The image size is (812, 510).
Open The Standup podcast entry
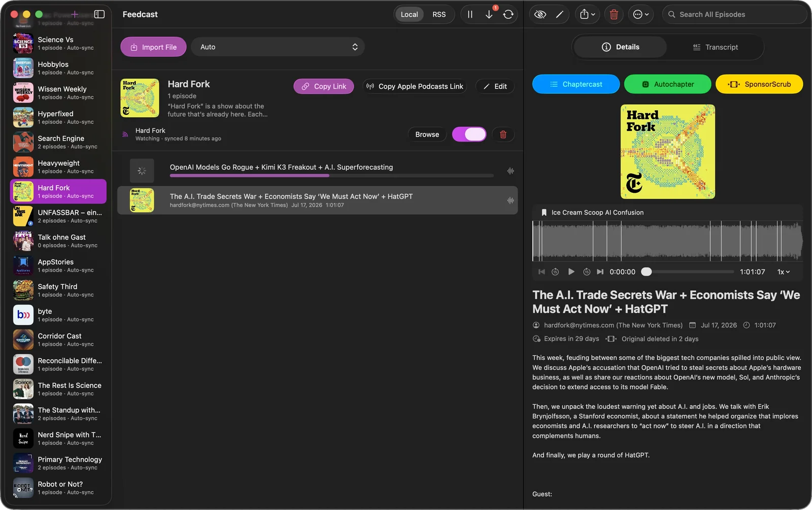click(58, 414)
